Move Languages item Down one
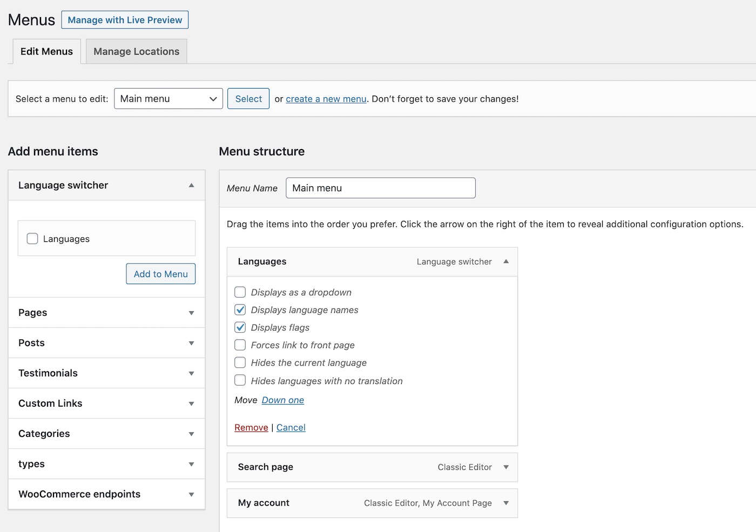 click(x=283, y=400)
